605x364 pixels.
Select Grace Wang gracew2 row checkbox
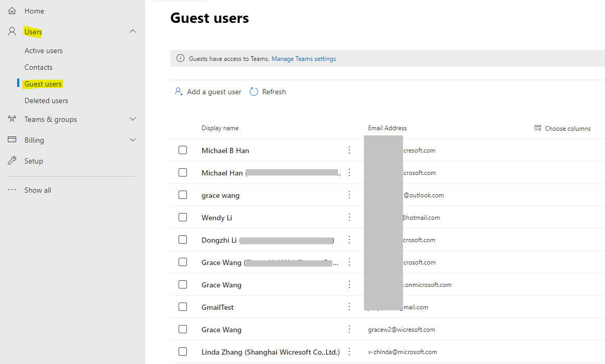click(183, 329)
